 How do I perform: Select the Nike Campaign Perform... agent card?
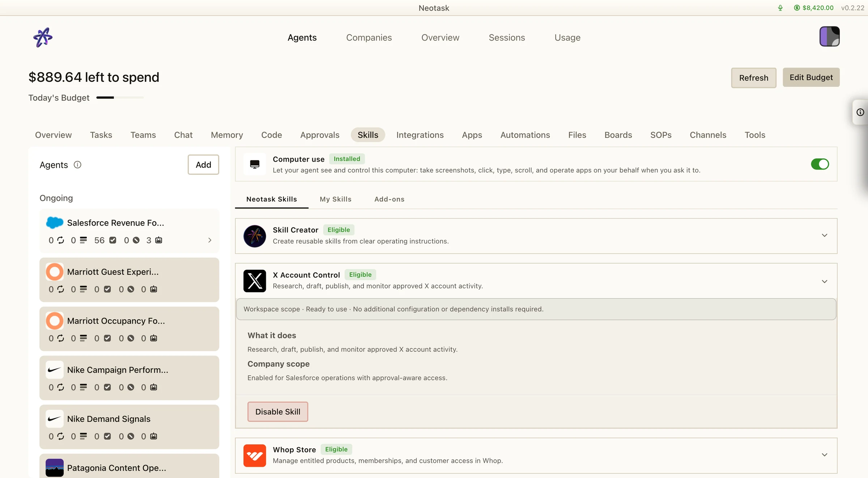129,378
